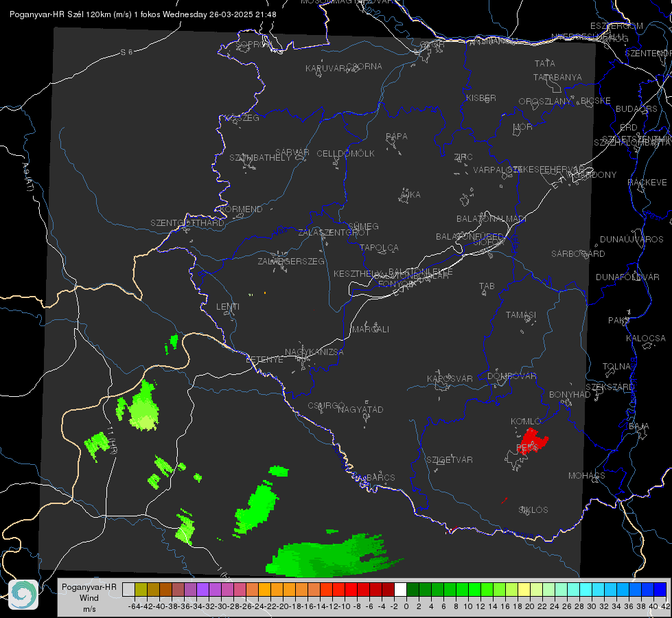Image resolution: width=672 pixels, height=618 pixels.
Task: Select the KESZTHELY label by the lake
Action: [356, 273]
